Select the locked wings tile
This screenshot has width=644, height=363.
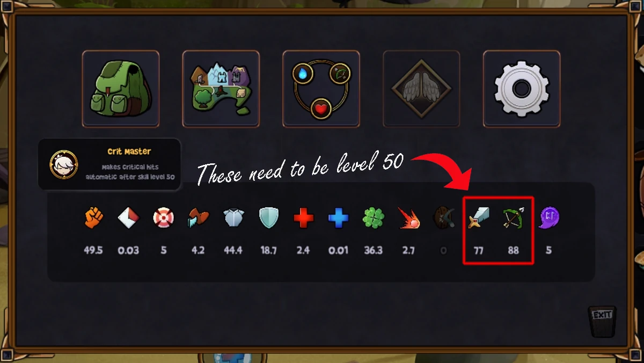click(x=421, y=89)
